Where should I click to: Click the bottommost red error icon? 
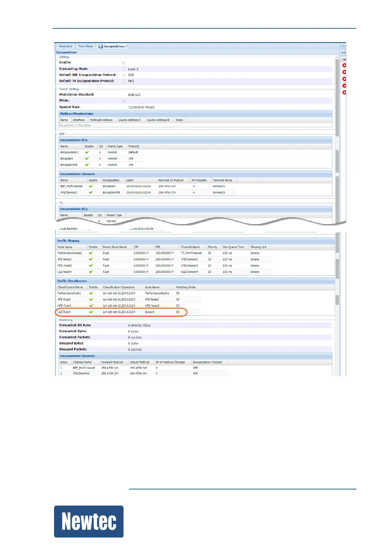pyautogui.click(x=344, y=93)
